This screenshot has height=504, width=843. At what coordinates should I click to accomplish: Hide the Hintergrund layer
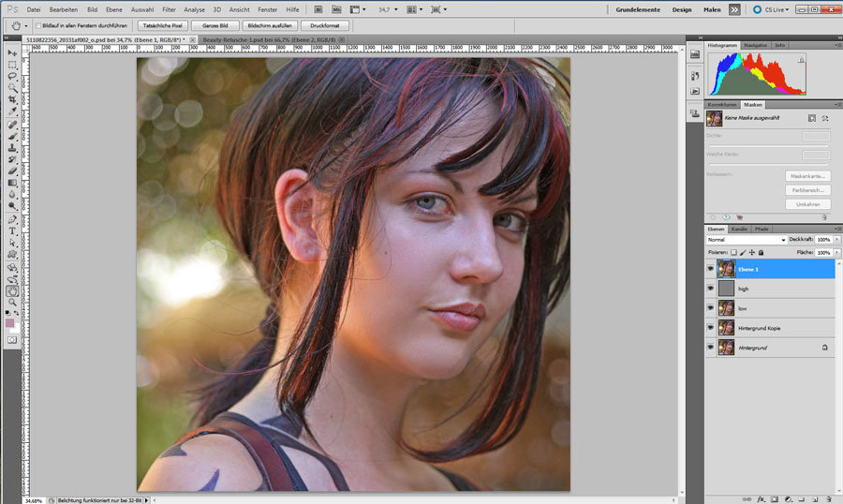(x=711, y=348)
